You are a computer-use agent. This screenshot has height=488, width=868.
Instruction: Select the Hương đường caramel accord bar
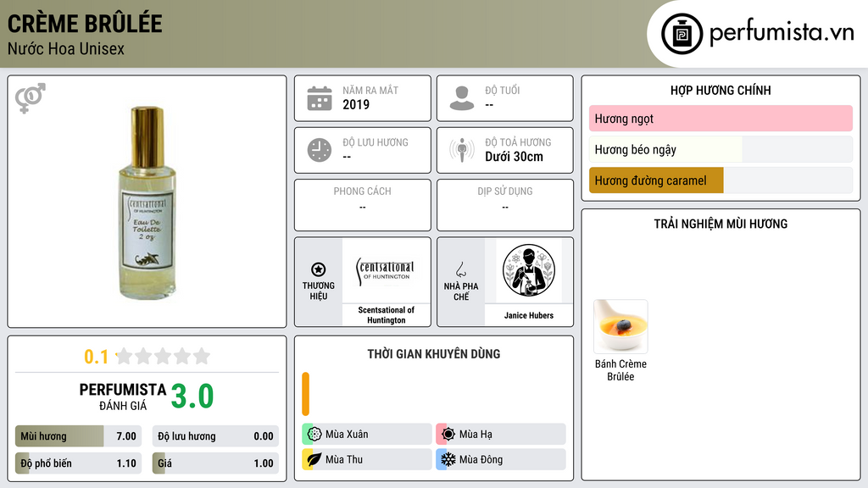[x=721, y=180]
